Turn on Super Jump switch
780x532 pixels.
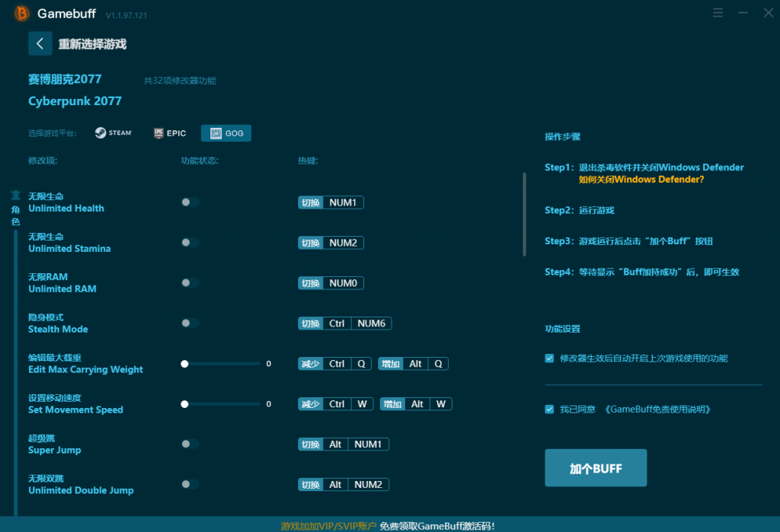point(190,444)
